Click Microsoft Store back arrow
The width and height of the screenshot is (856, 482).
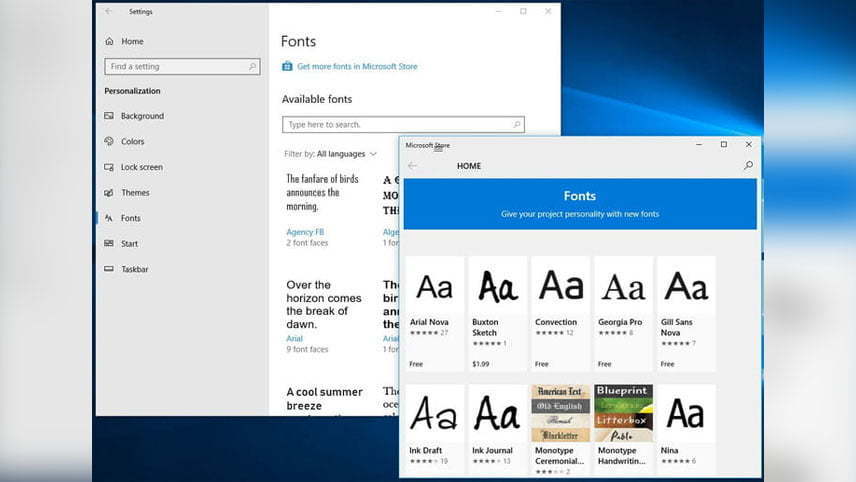click(413, 165)
